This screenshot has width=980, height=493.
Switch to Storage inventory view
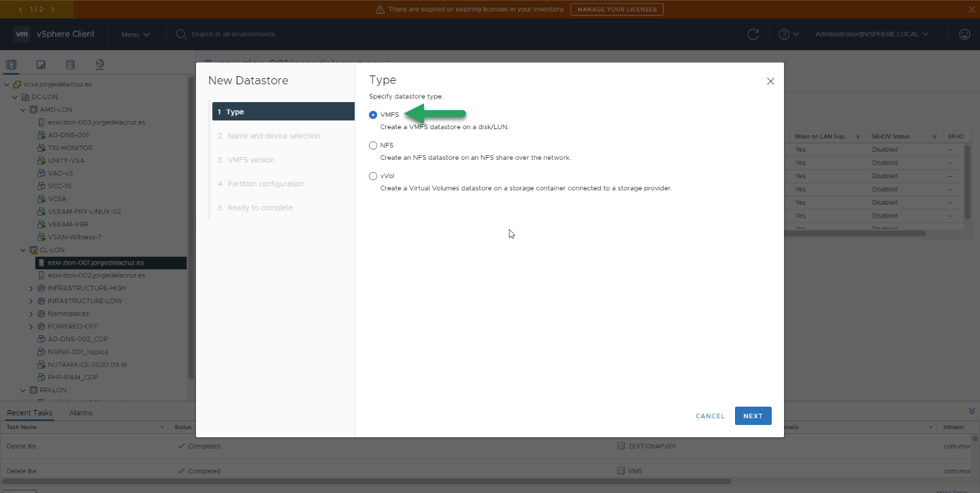pyautogui.click(x=70, y=65)
